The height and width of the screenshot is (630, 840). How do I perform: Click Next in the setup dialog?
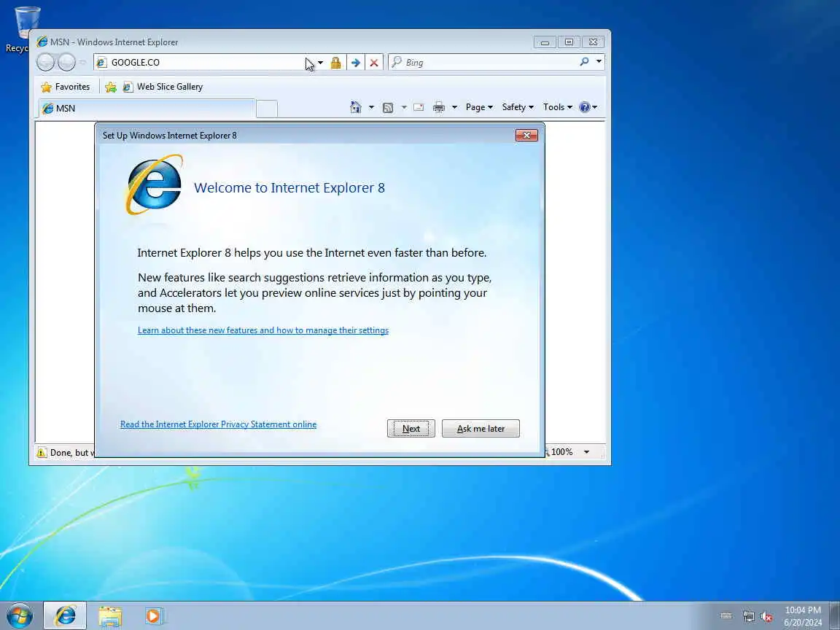(411, 429)
